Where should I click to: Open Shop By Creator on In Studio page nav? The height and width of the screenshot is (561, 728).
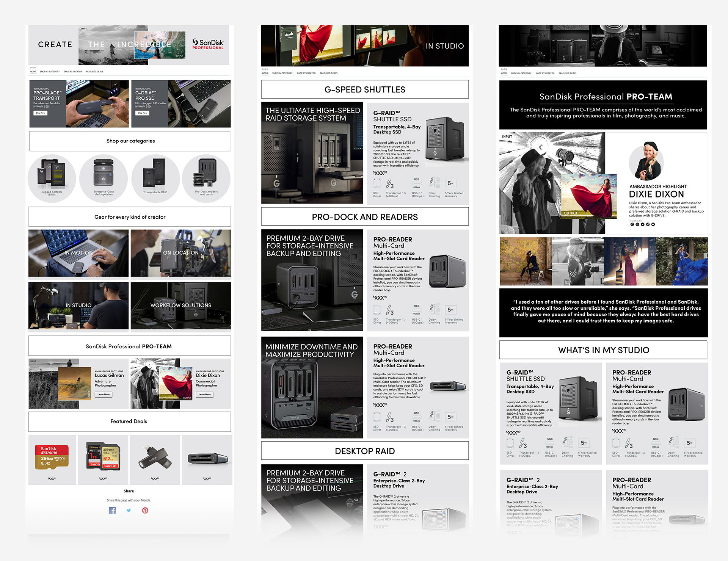pyautogui.click(x=306, y=73)
